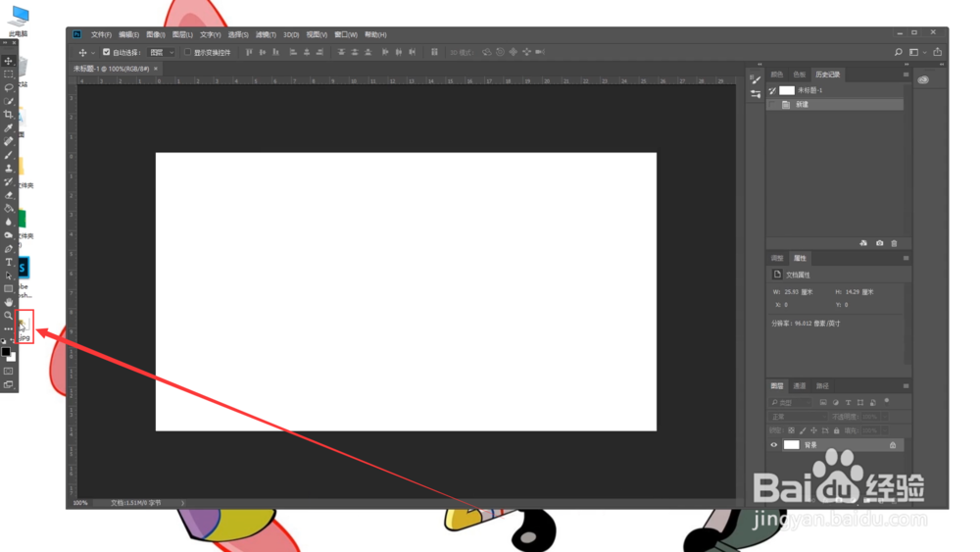Select the Move tool in toolbar
The height and width of the screenshot is (552, 980).
(x=8, y=61)
